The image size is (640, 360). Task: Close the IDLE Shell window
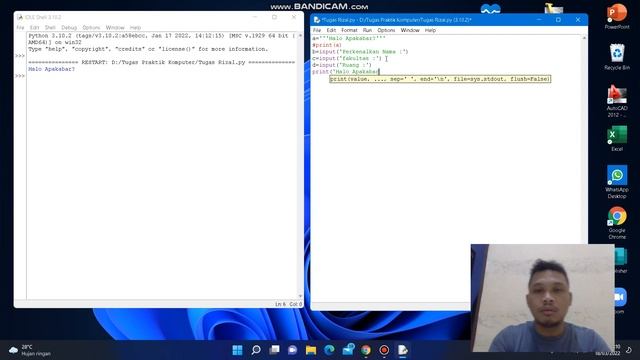point(294,17)
